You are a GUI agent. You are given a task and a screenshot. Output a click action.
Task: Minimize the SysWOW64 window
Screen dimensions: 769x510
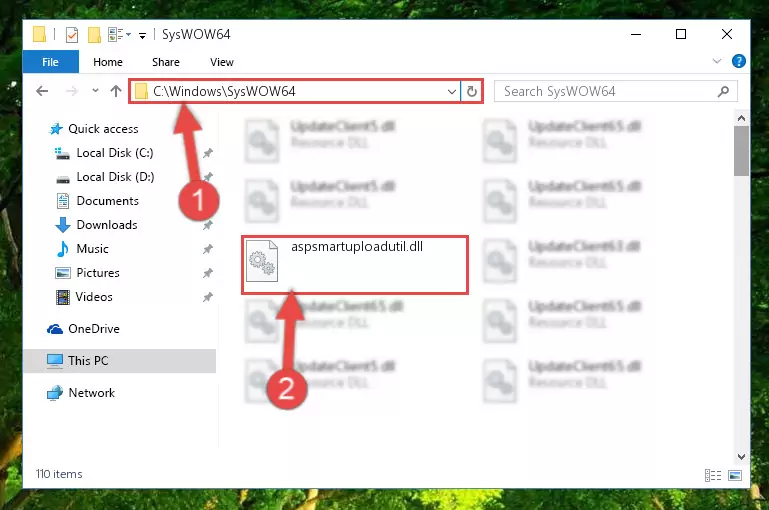tap(636, 34)
